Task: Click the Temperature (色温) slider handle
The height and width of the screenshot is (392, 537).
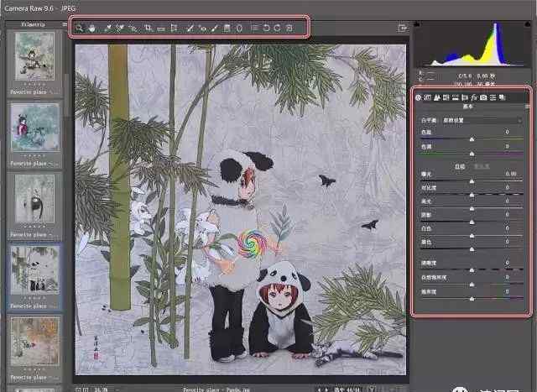Action: [x=472, y=139]
